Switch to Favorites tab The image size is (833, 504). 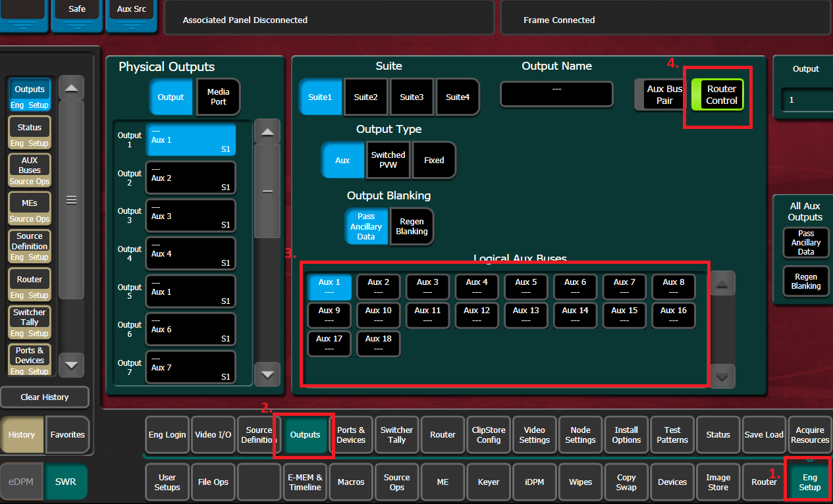tap(68, 435)
